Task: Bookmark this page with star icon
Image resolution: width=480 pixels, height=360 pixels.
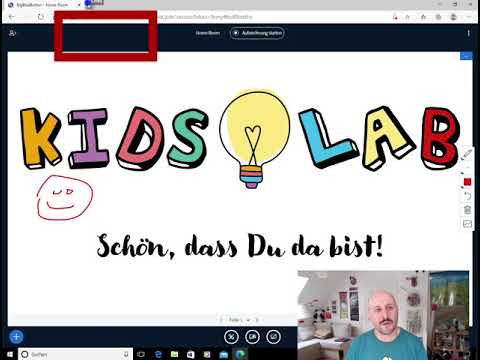Action: (407, 17)
